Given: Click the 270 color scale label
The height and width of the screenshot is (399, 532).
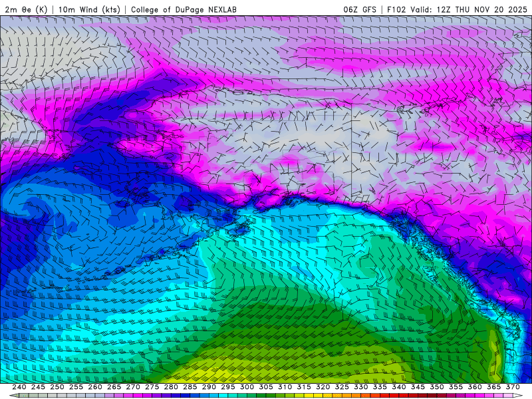Looking at the screenshot, I should click(x=133, y=387).
